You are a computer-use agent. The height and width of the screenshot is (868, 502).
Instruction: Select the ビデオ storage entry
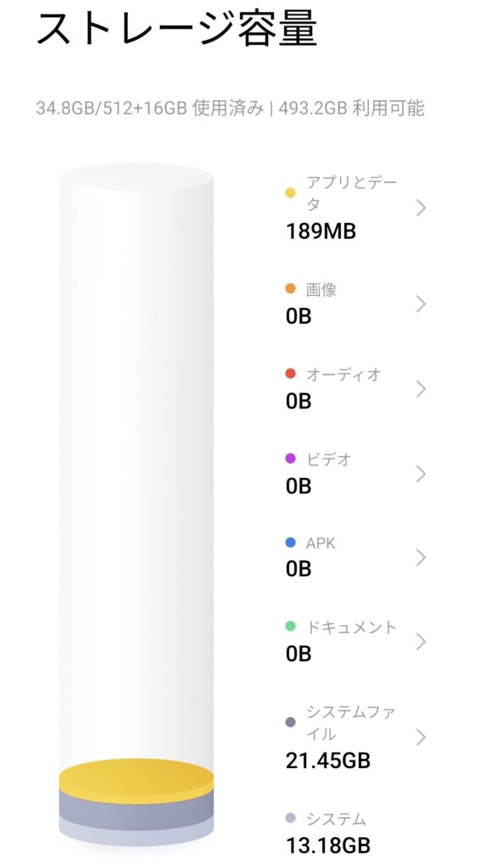tap(421, 473)
